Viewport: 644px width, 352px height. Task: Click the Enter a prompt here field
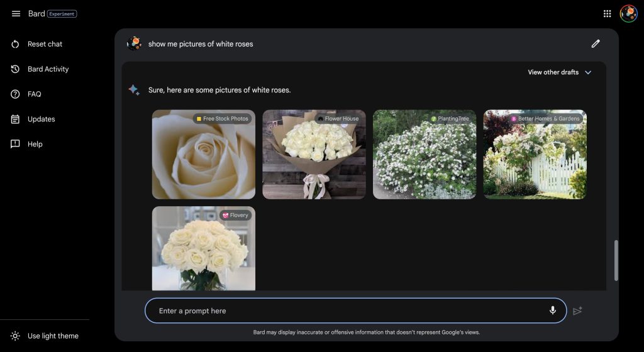tap(346, 311)
